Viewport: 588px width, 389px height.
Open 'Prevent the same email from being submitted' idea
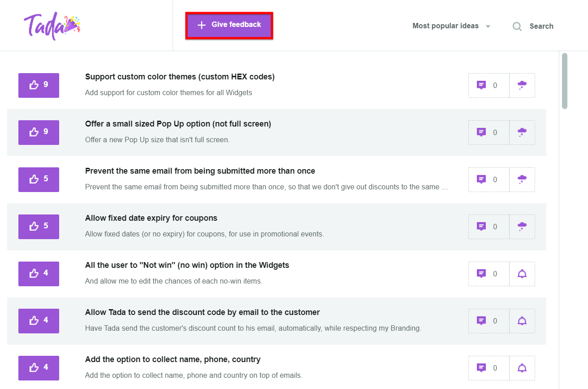(200, 171)
